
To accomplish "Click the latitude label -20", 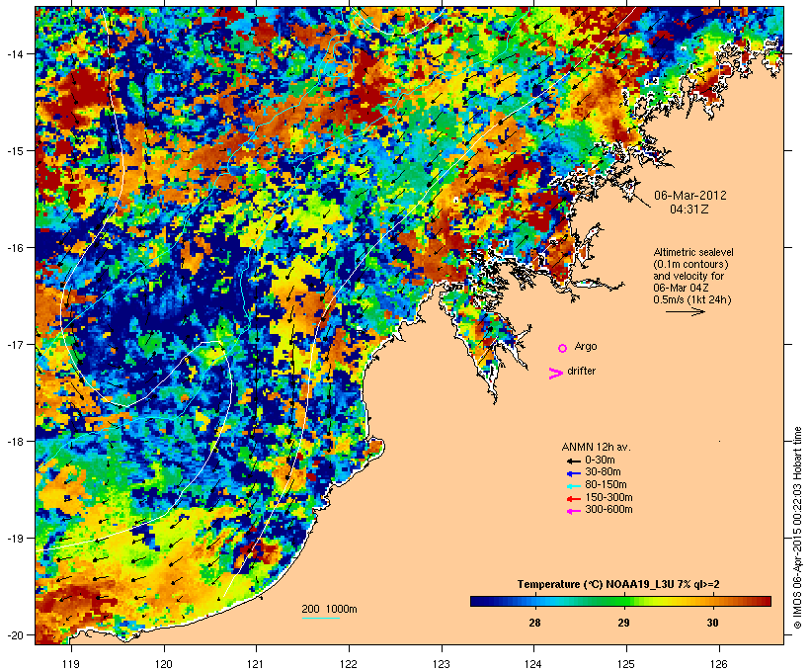I will (14, 635).
